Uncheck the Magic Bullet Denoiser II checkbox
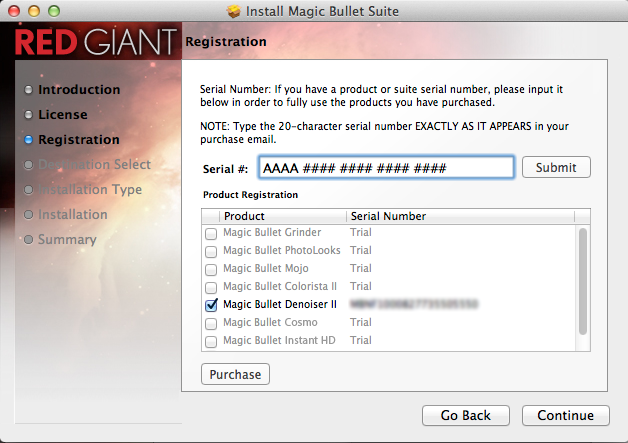This screenshot has height=443, width=628. [x=211, y=305]
